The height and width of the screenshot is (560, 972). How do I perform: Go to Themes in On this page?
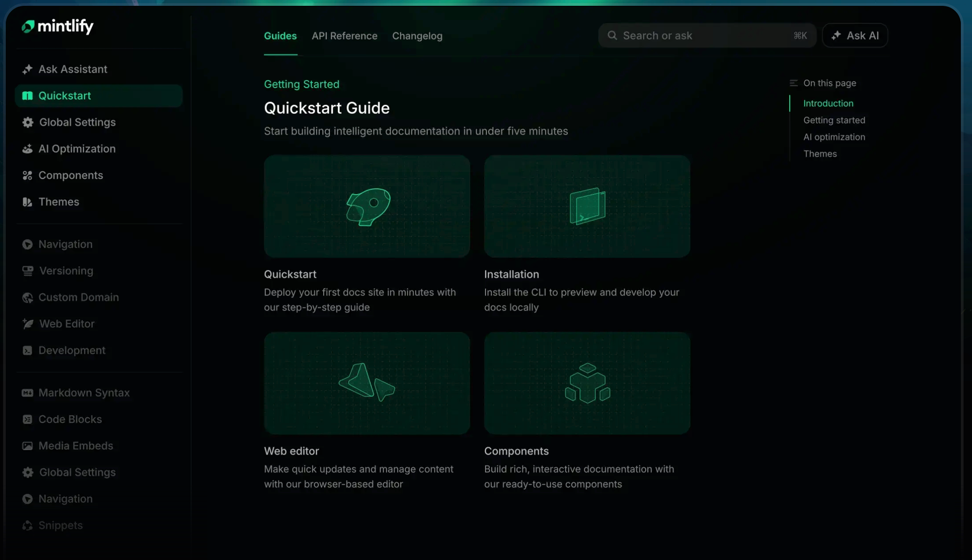[820, 154]
